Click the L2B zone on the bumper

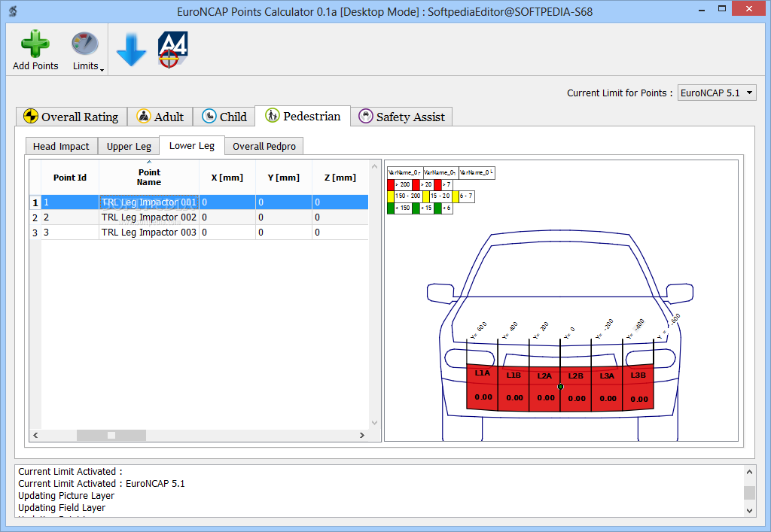click(576, 390)
